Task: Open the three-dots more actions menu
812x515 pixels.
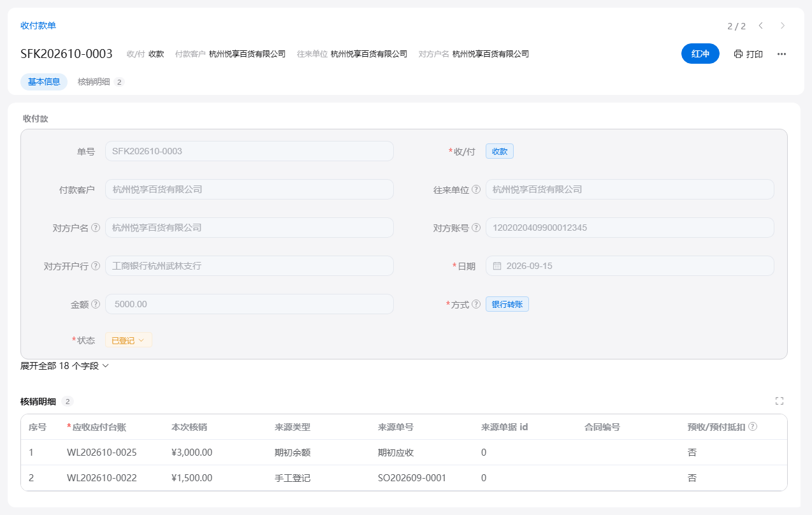Action: coord(781,54)
